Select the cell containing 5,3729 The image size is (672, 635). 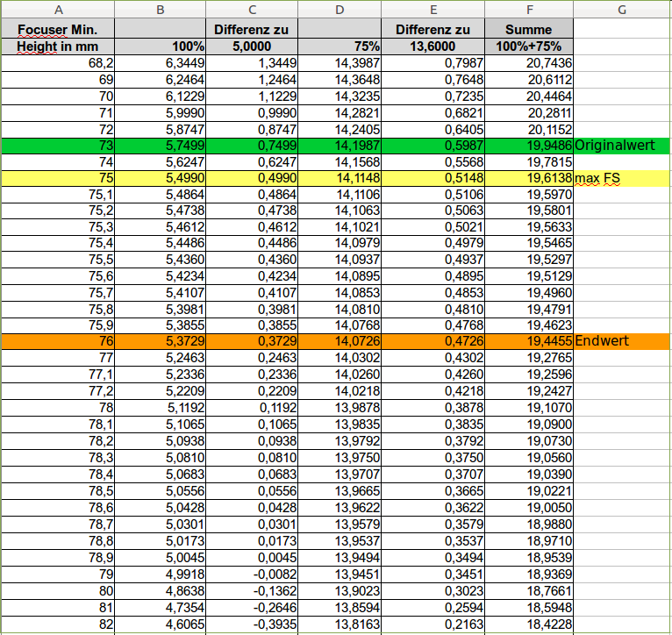tap(161, 341)
